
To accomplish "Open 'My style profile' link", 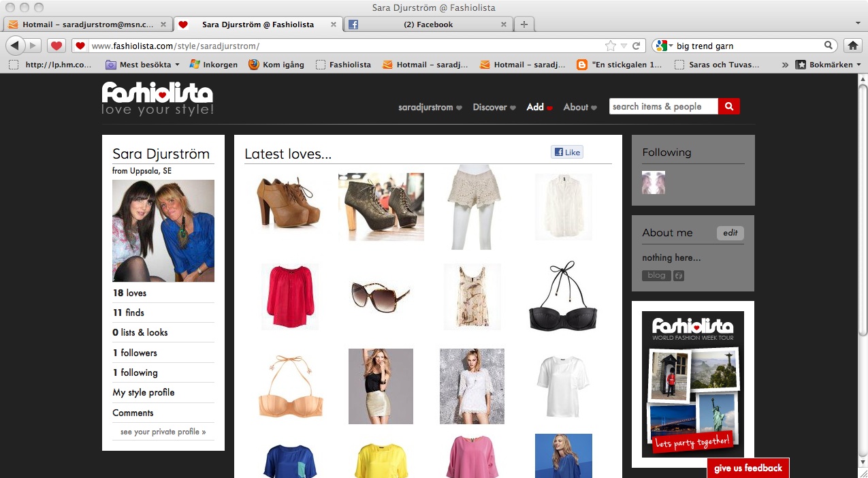I will [144, 392].
